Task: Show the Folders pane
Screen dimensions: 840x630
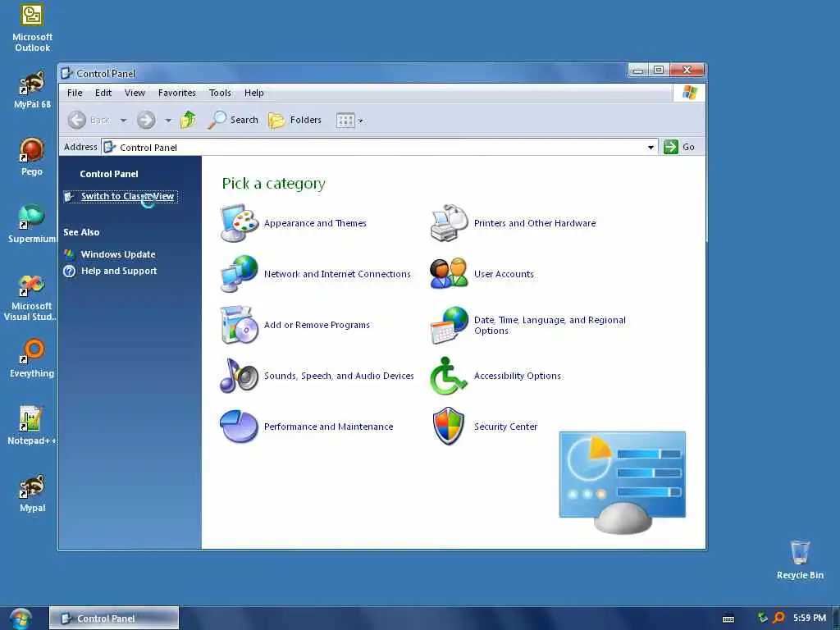Action: [294, 120]
